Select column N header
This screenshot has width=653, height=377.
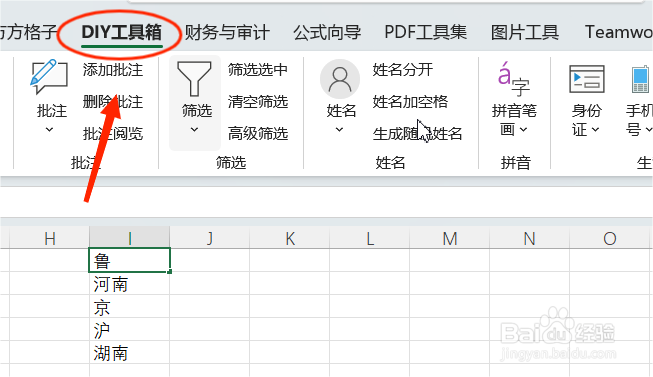(x=529, y=239)
